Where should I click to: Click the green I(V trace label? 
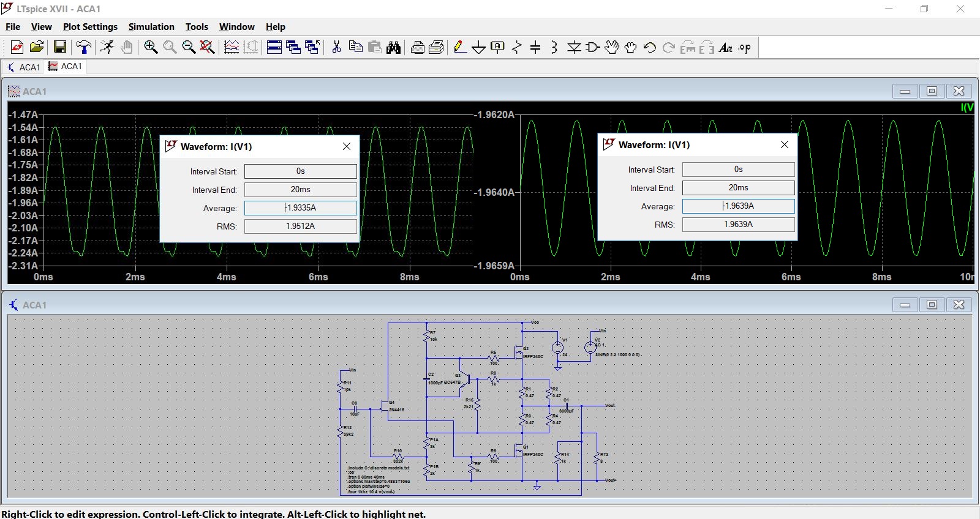coord(967,108)
